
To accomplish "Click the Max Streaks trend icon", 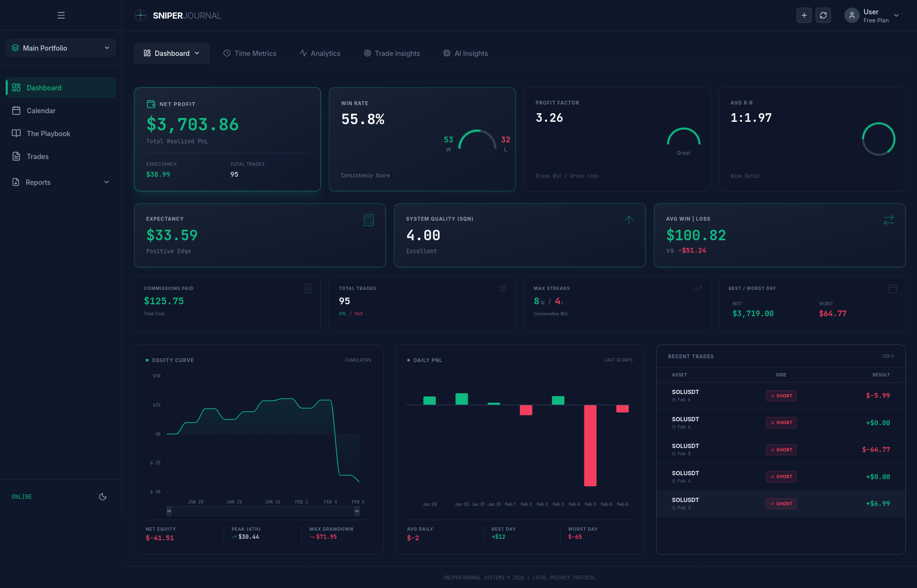I will 698,289.
